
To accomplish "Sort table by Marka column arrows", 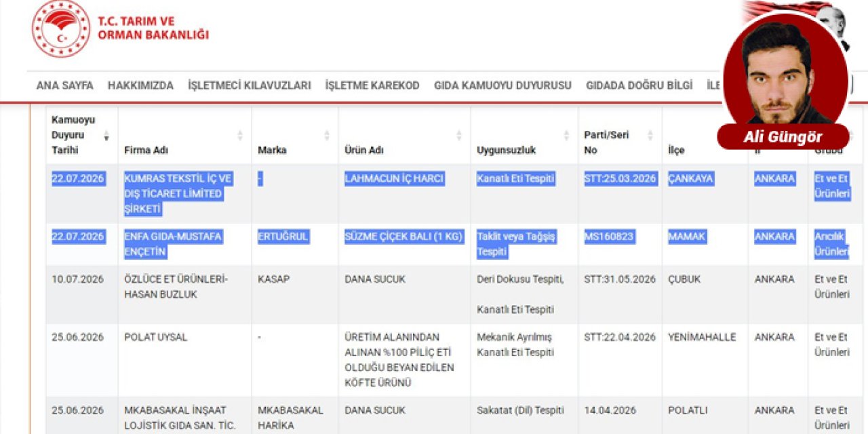I will 327,136.
